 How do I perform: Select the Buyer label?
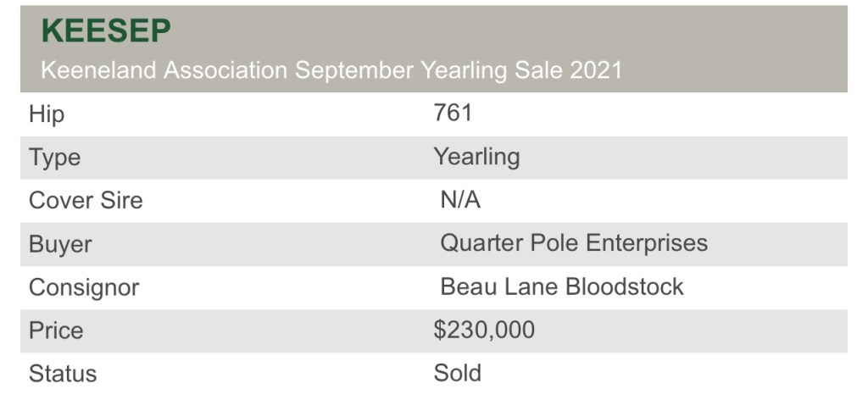[60, 245]
